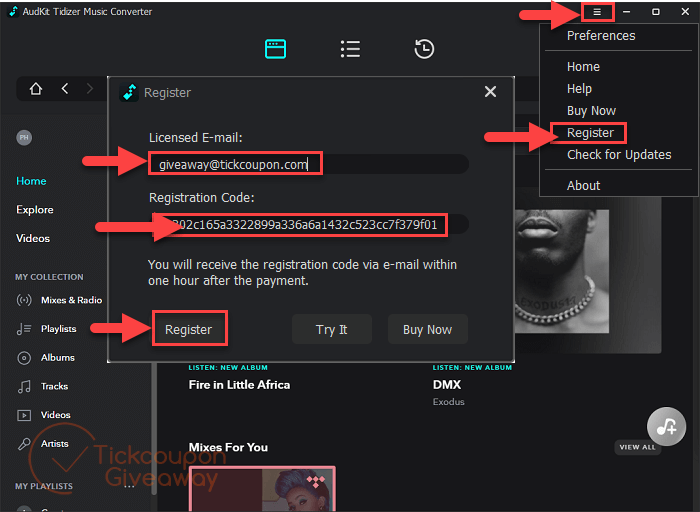Select Register from the dropdown menu

pyautogui.click(x=590, y=133)
